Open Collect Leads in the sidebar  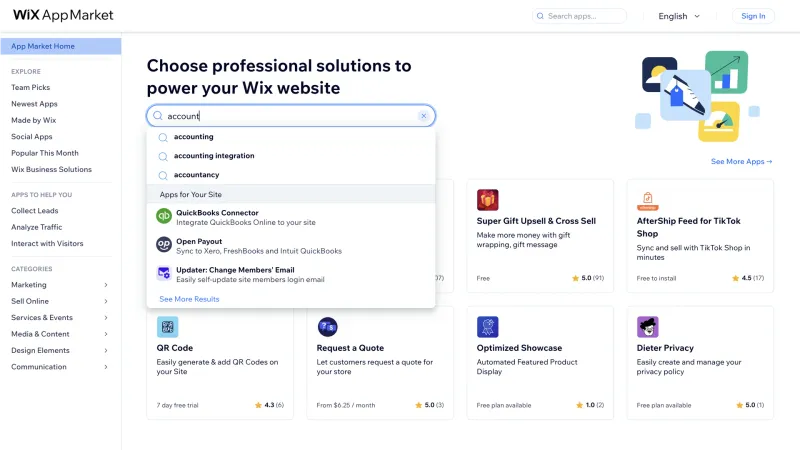click(x=35, y=210)
